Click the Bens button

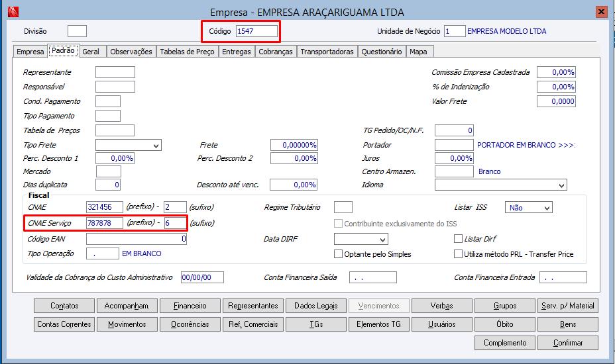pyautogui.click(x=568, y=324)
